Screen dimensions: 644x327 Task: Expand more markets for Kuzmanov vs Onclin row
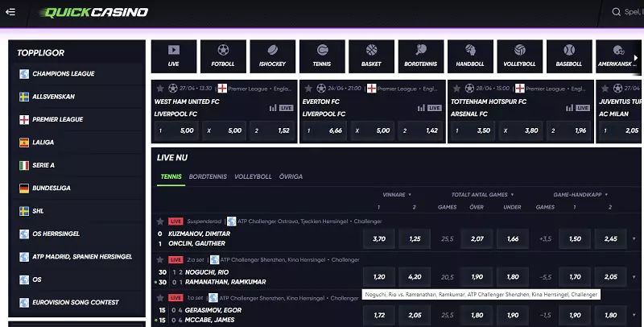(x=633, y=238)
